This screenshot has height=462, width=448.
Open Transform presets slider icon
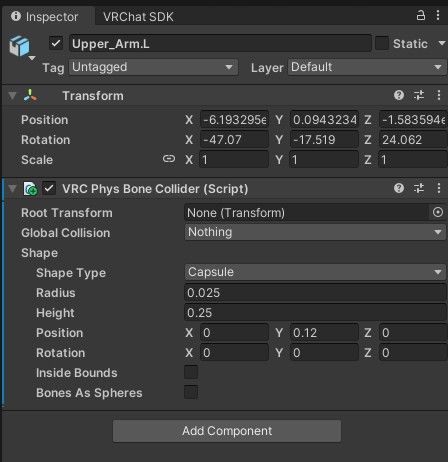[419, 95]
